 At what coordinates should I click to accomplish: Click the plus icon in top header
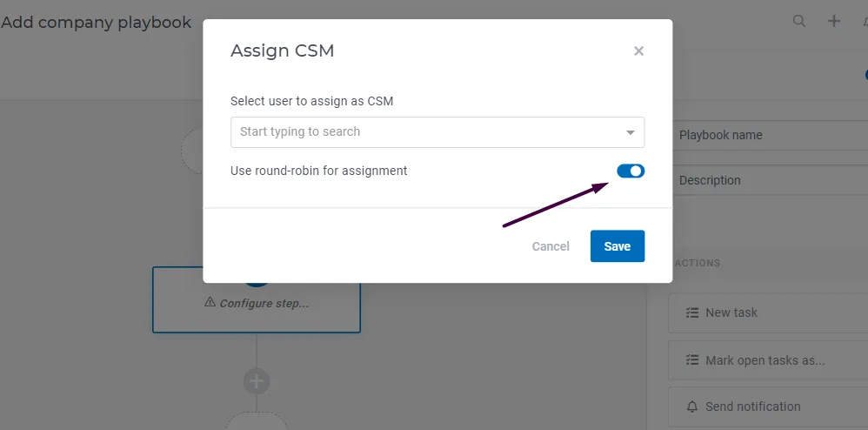834,22
